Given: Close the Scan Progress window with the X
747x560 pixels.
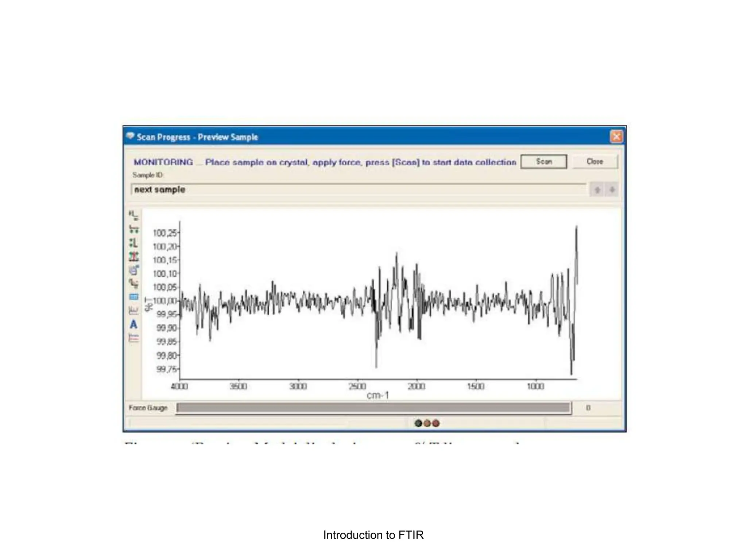Looking at the screenshot, I should click(x=616, y=137).
